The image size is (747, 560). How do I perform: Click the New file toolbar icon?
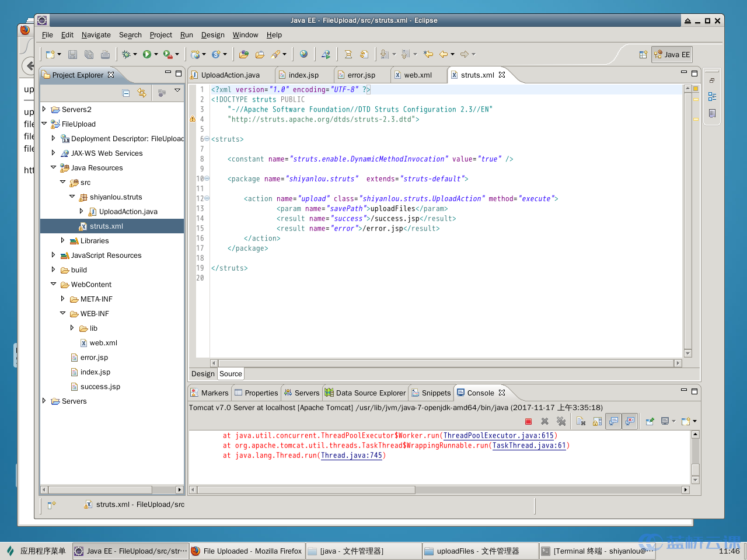point(51,54)
